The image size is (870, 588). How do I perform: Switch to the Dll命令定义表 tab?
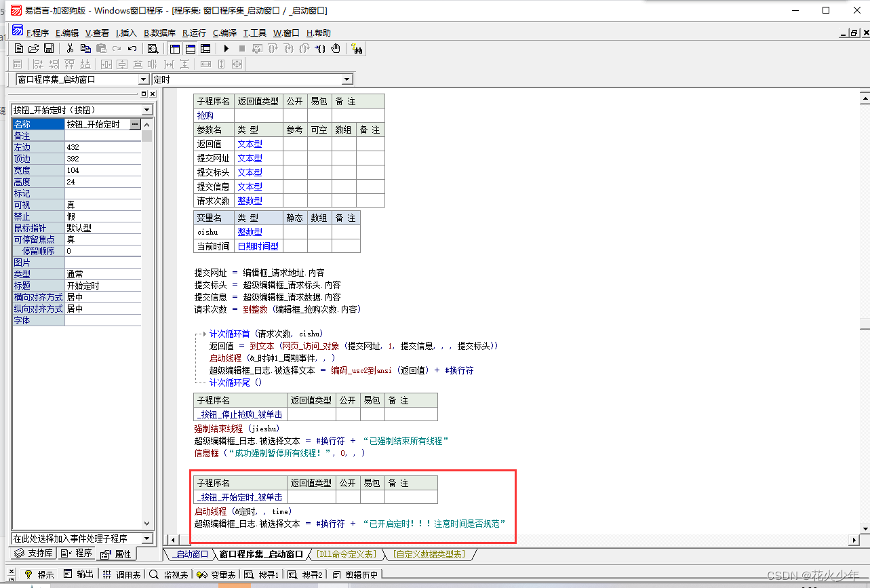(347, 554)
